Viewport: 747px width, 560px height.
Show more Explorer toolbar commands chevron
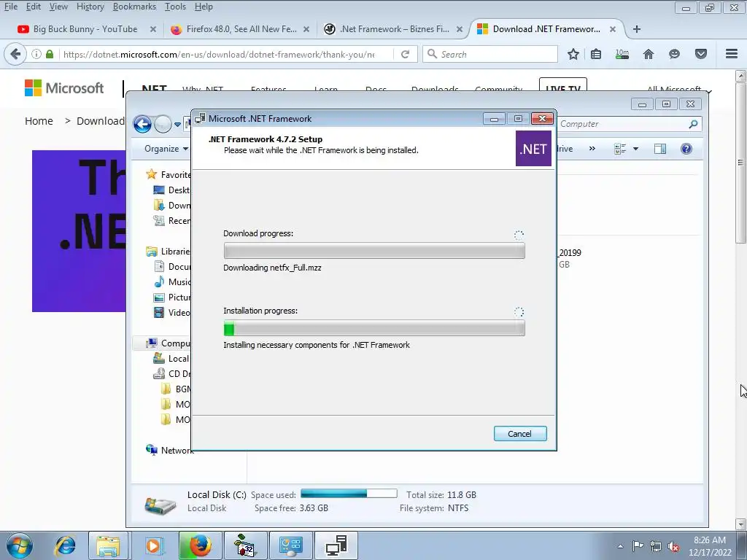pos(592,149)
